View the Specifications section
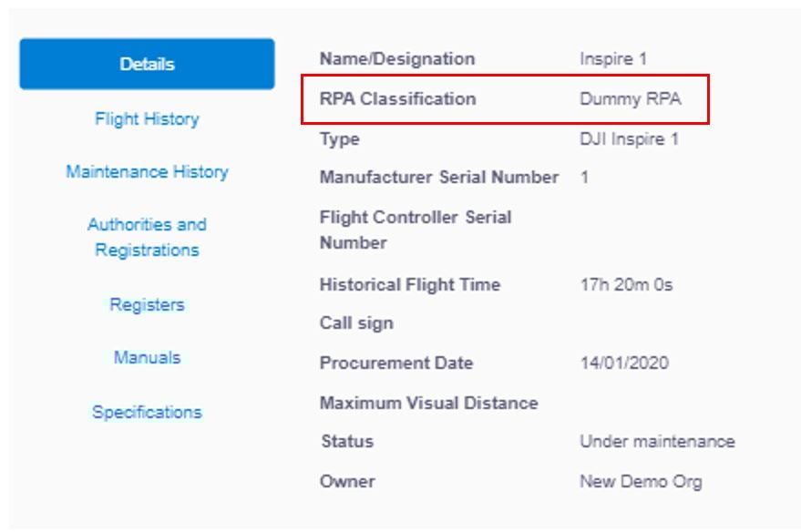The image size is (801, 532). [x=147, y=412]
